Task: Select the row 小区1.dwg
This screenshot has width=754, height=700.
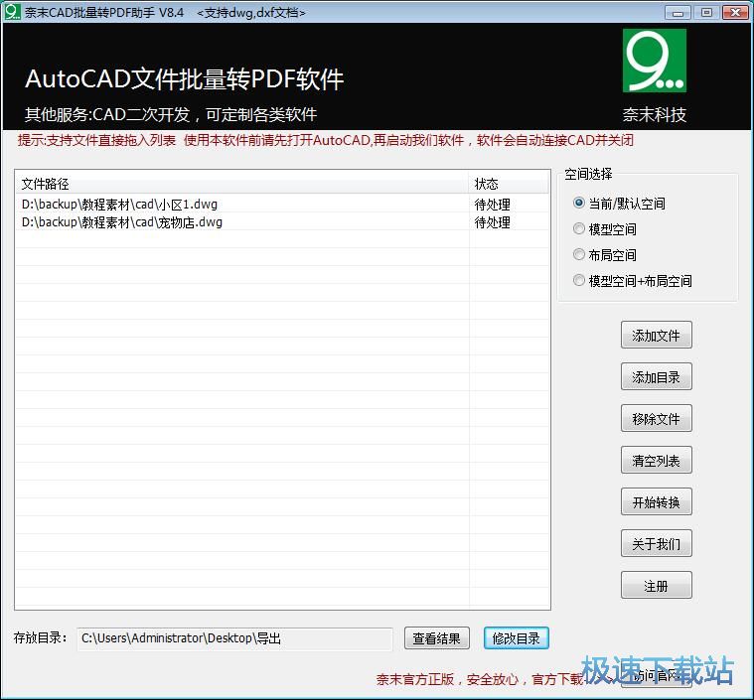Action: click(x=282, y=204)
